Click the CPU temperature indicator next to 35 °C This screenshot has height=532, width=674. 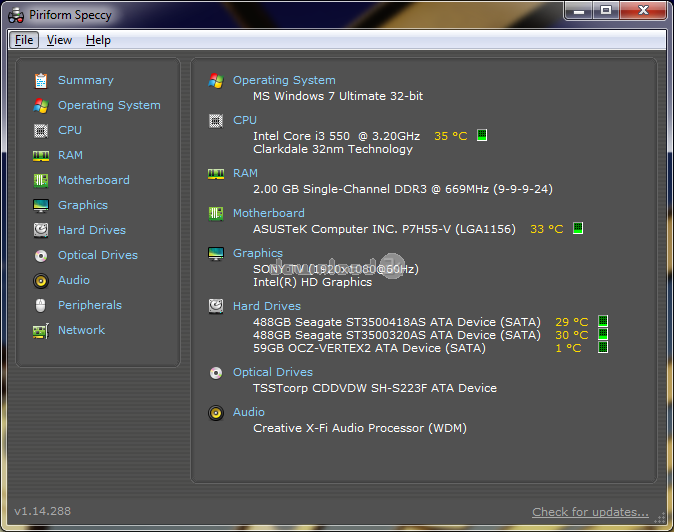(x=482, y=135)
